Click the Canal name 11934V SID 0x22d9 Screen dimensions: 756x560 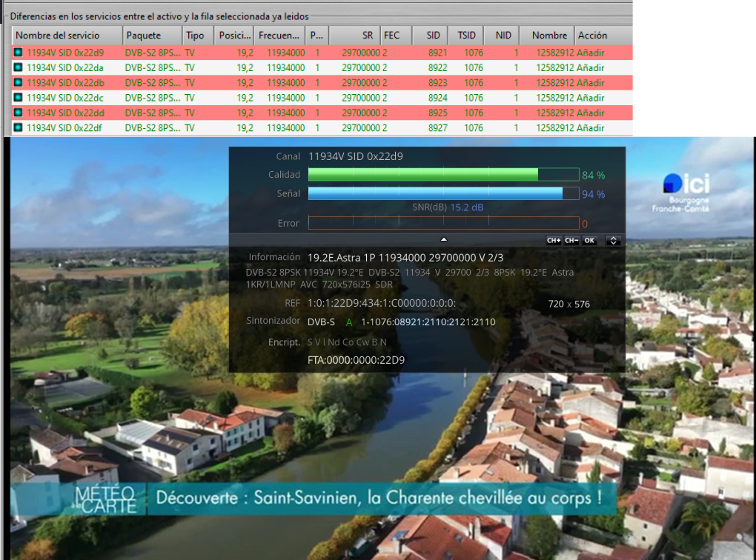(355, 156)
